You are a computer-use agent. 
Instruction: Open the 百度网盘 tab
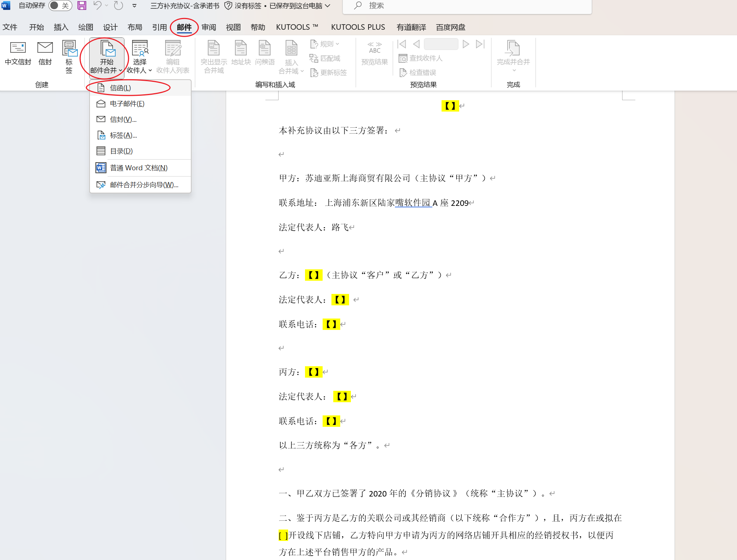point(451,27)
